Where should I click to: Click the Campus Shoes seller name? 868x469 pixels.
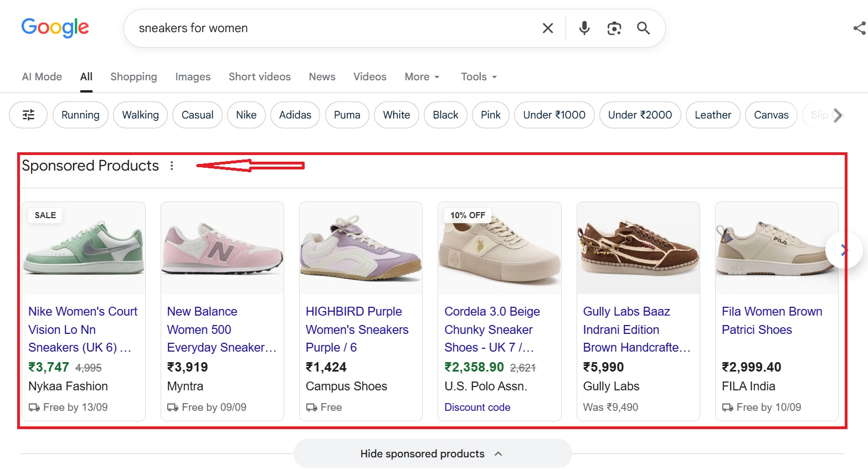point(347,386)
